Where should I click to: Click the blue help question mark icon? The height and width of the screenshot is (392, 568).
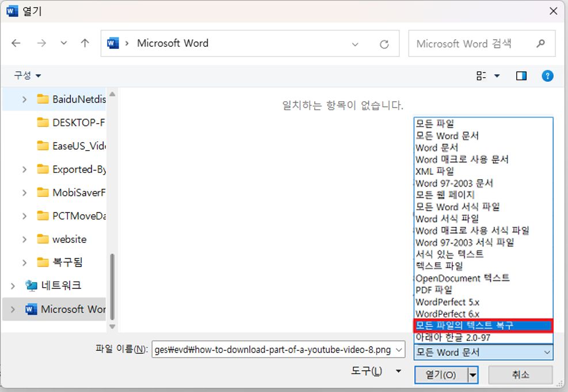(x=547, y=75)
